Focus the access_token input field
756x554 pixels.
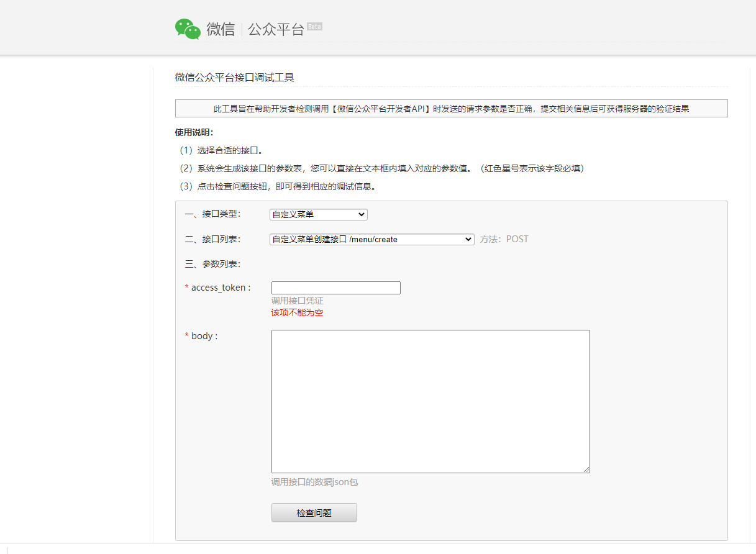tap(336, 288)
